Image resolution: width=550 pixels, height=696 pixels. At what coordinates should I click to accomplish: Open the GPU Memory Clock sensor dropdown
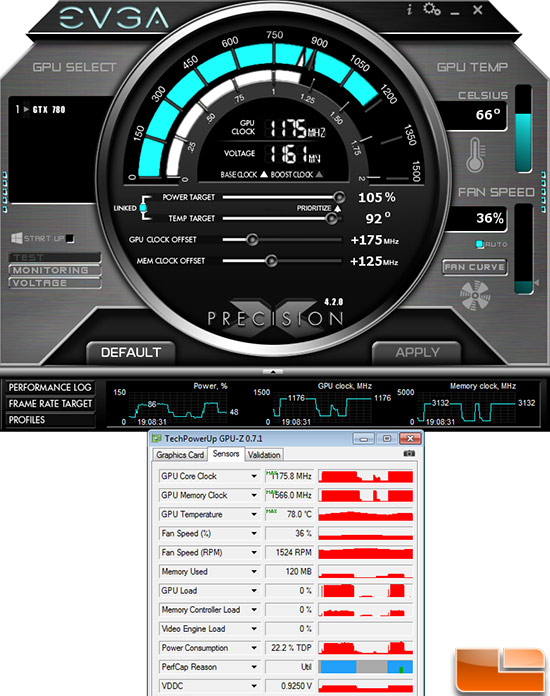(254, 495)
